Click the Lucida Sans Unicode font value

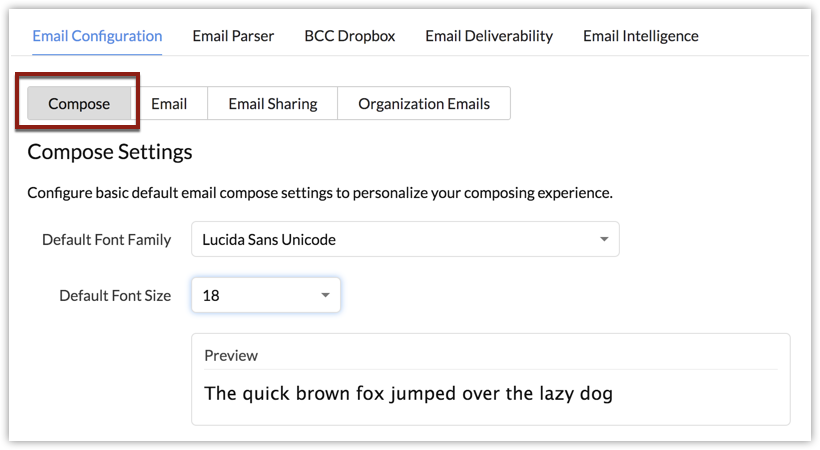coord(269,240)
